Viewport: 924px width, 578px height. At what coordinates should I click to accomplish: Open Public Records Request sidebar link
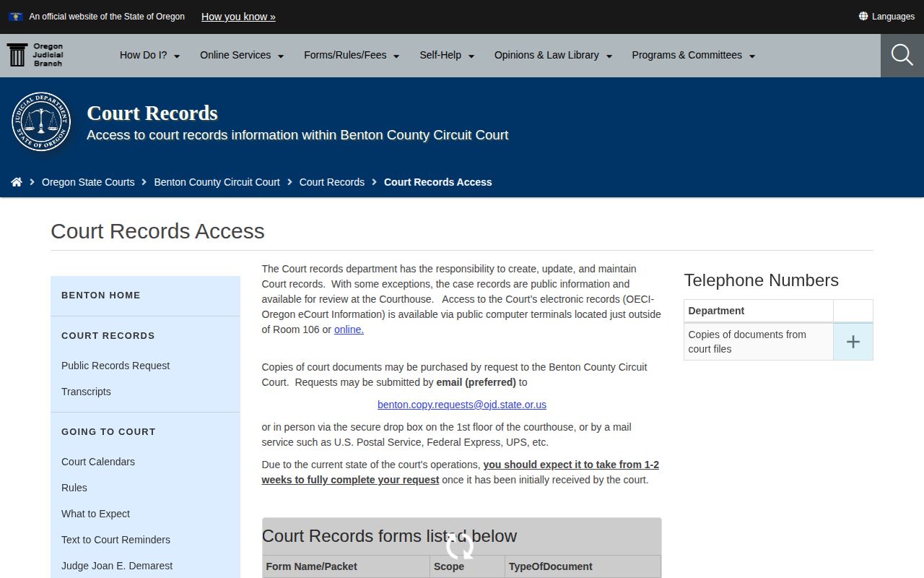coord(115,366)
